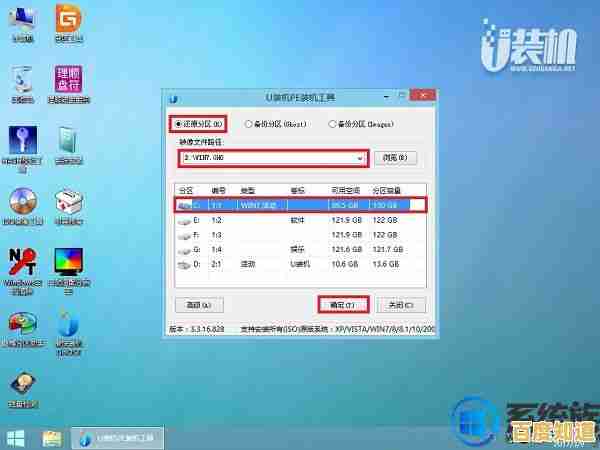Click the 软件 volume label in E: row
Image resolution: width=600 pixels, height=450 pixels.
pos(297,220)
